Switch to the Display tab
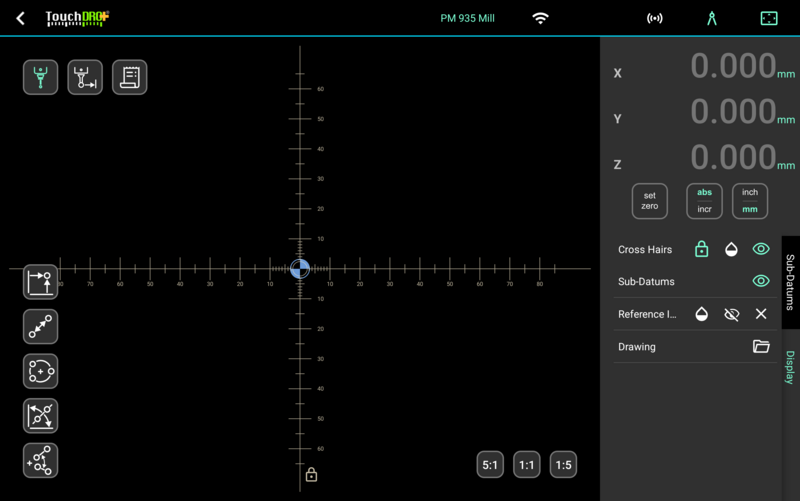This screenshot has height=501, width=800. click(790, 367)
